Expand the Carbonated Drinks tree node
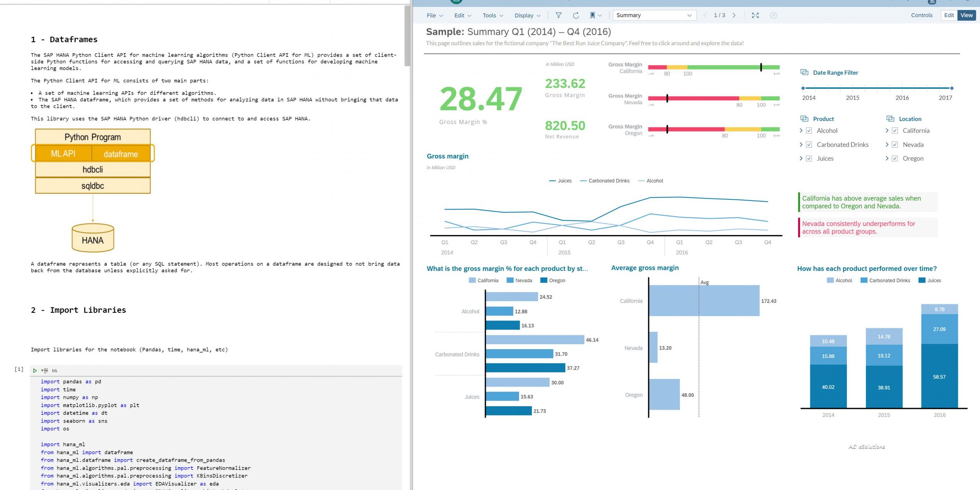This screenshot has height=490, width=980. (801, 145)
